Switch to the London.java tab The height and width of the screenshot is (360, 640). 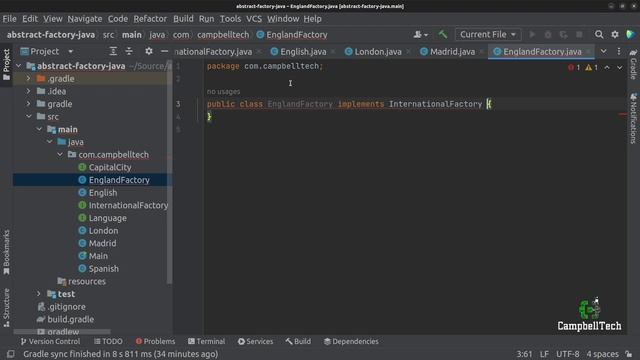pos(373,52)
